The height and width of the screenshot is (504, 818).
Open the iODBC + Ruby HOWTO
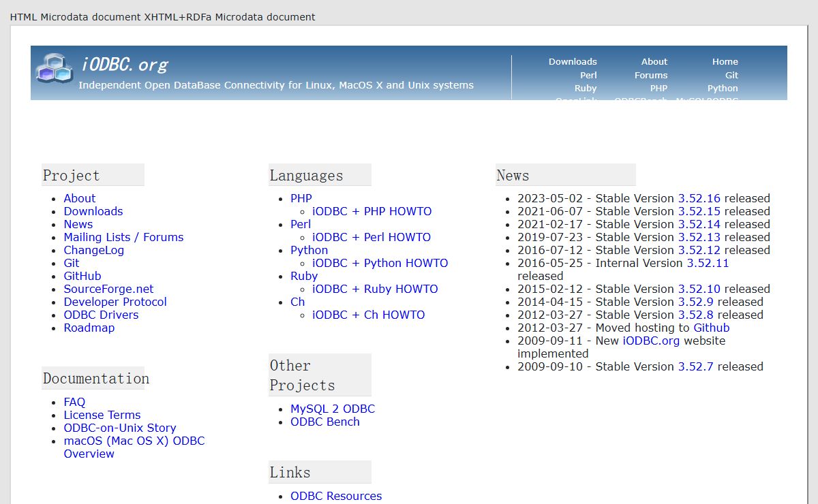click(x=375, y=289)
